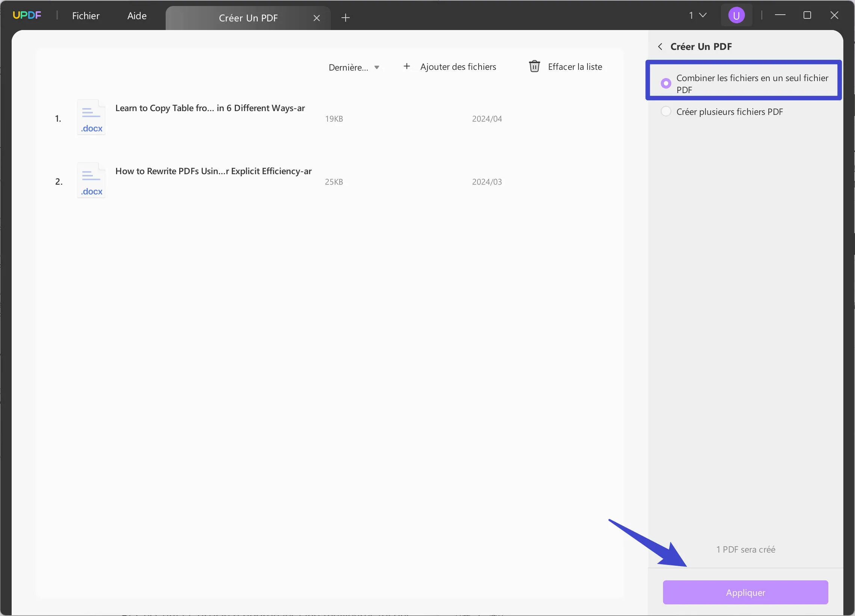Viewport: 855px width, 616px height.
Task: Open the user account avatar
Action: click(x=736, y=15)
